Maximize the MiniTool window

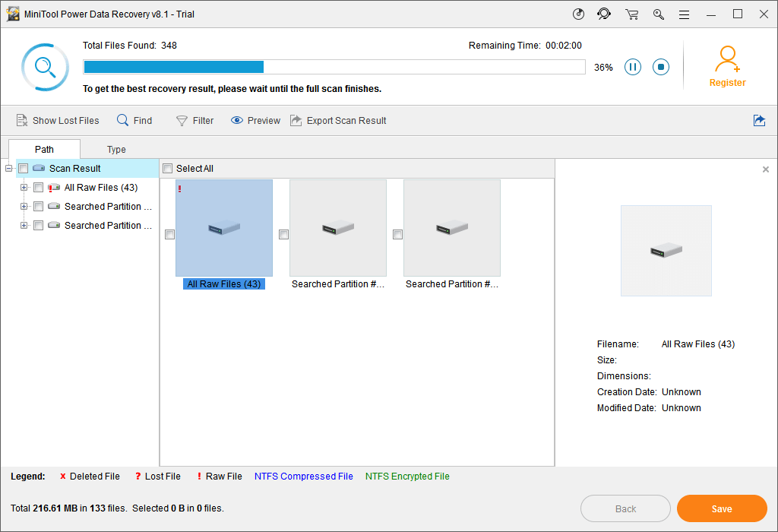(738, 14)
